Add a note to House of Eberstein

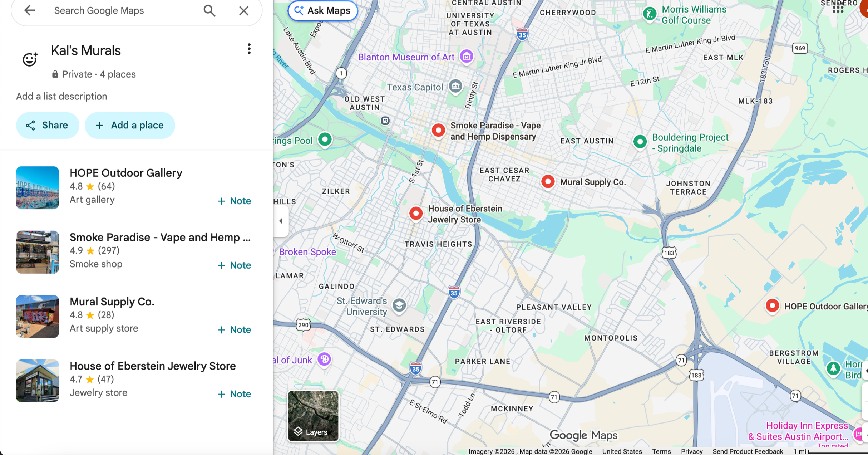pyautogui.click(x=234, y=394)
